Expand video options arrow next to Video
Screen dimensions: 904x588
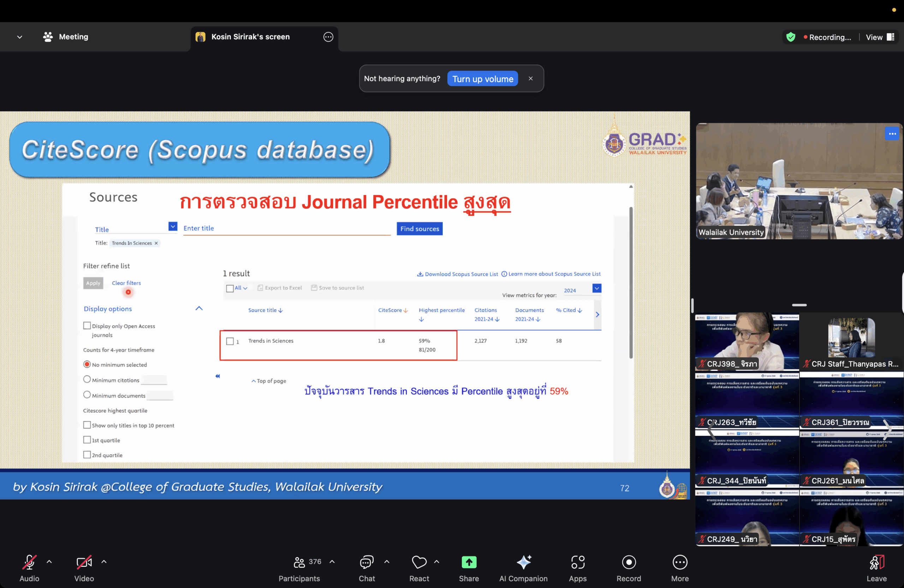pos(104,562)
